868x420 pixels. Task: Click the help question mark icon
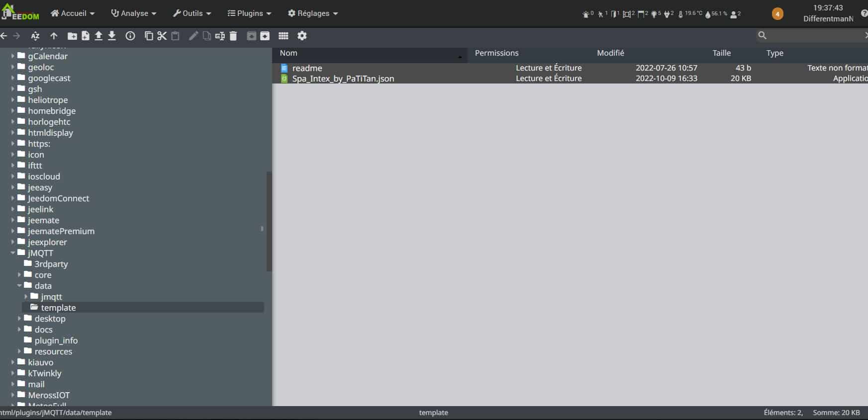(x=864, y=13)
